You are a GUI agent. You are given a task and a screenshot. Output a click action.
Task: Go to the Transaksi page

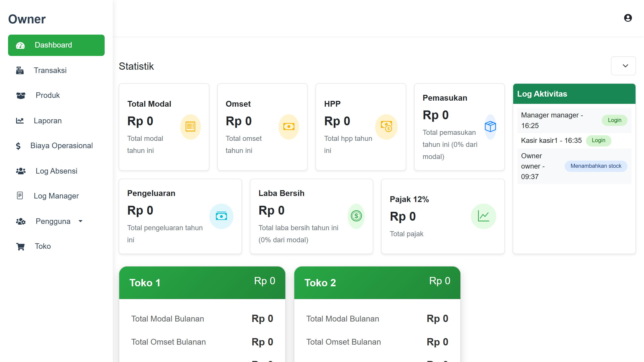(x=50, y=70)
